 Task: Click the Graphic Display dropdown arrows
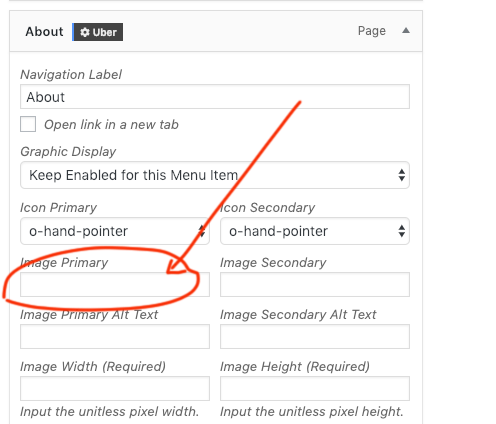pyautogui.click(x=402, y=175)
